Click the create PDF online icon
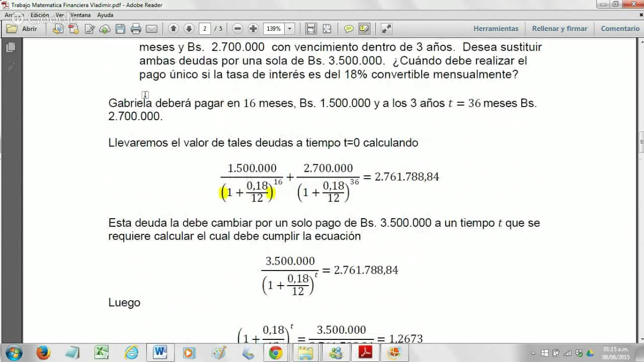This screenshot has width=644, height=362. [74, 29]
